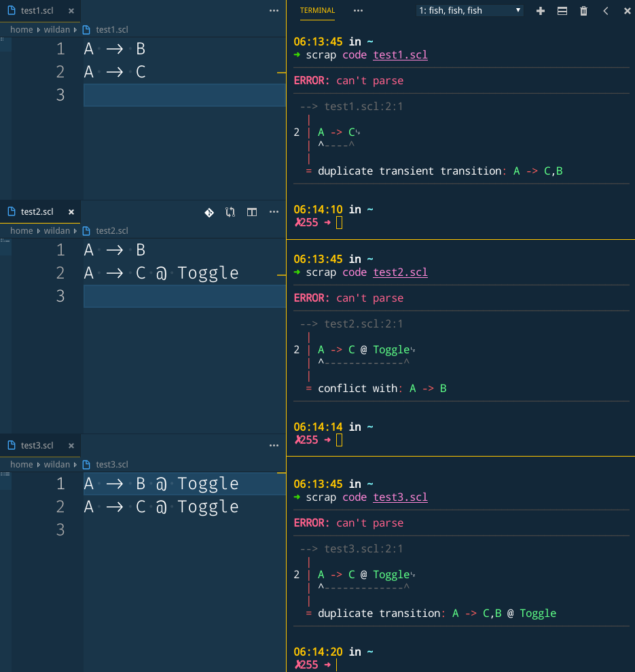
Task: Click line 'A → B @ Toggle' in test3.scl editor
Action: pos(161,484)
